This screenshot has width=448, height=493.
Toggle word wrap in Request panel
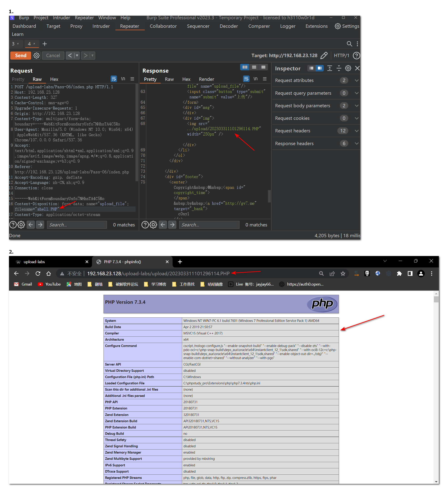coord(114,79)
